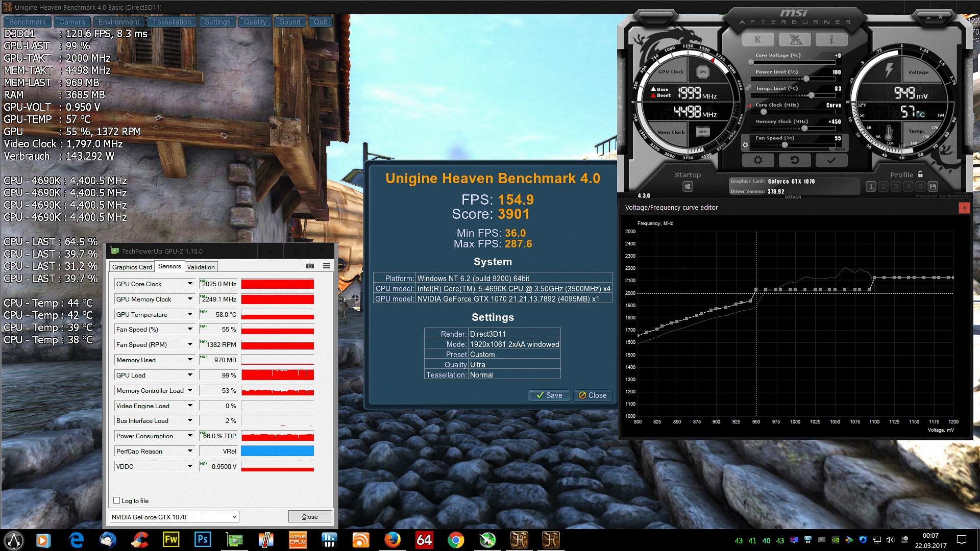
Task: Click the reset-to-defaults arrow in Afterburner
Action: [x=794, y=160]
